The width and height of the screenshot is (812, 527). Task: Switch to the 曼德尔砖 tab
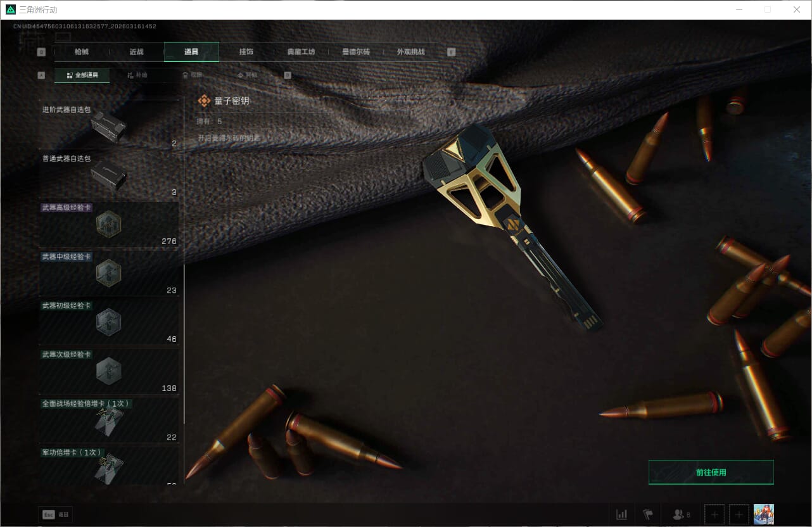pyautogui.click(x=356, y=52)
